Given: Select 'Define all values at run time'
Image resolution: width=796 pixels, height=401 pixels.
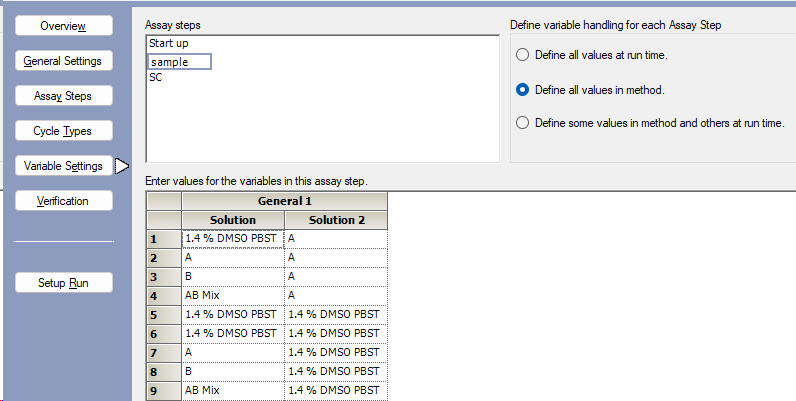Looking at the screenshot, I should (x=522, y=55).
